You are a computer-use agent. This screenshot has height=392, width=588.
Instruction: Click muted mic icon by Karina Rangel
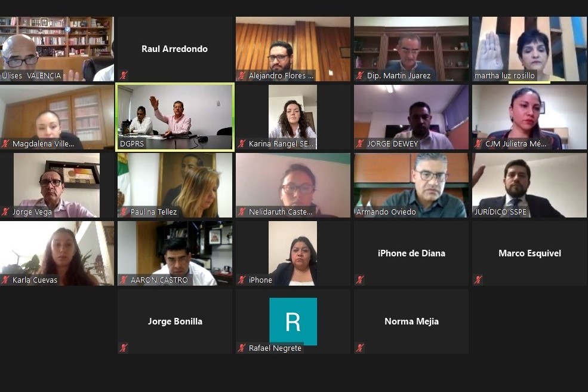[x=242, y=143]
